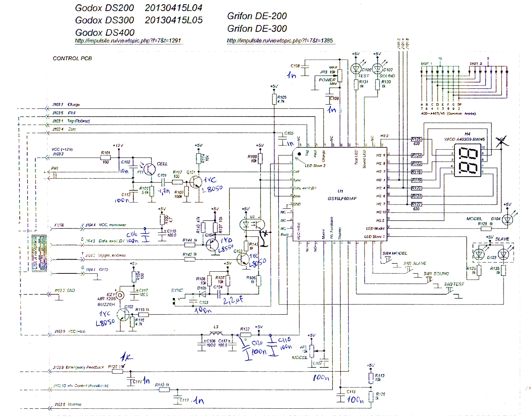Select the 'J103:10 HV Control (Feedback)' label
Image resolution: width=531 pixels, height=420 pixels.
pos(81,386)
